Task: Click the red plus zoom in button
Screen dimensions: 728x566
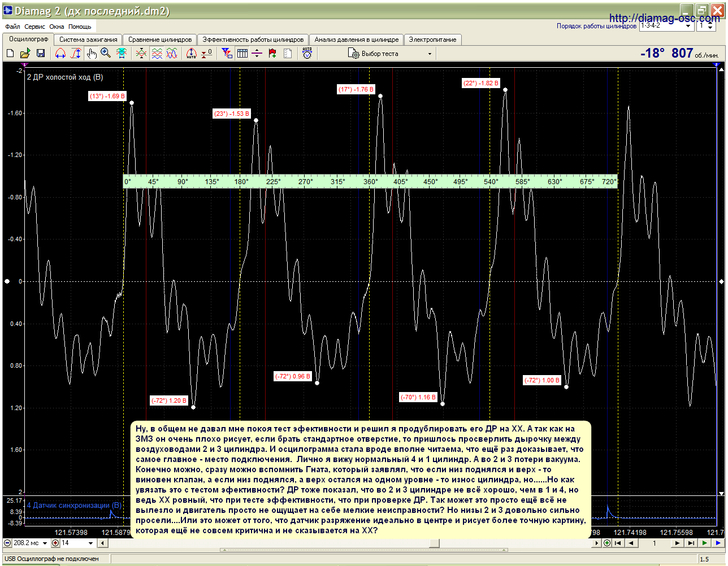Action: pos(55,543)
